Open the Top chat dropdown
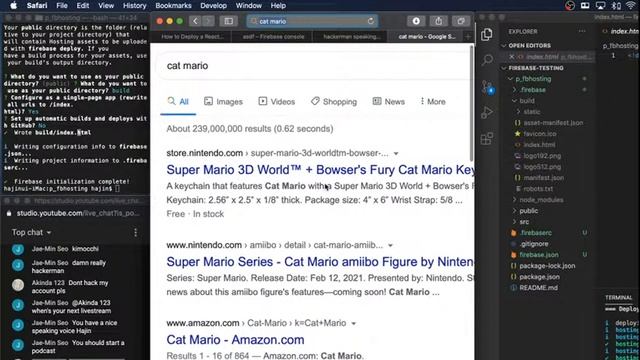640x360 pixels. pyautogui.click(x=31, y=233)
